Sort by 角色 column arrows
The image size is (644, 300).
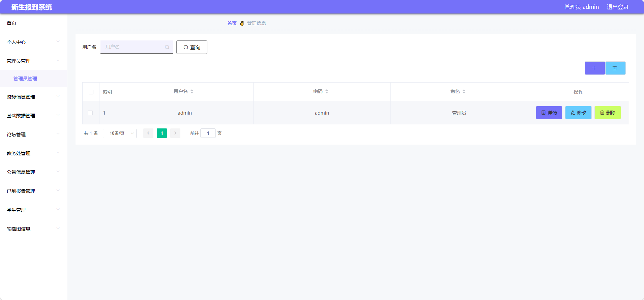click(464, 92)
